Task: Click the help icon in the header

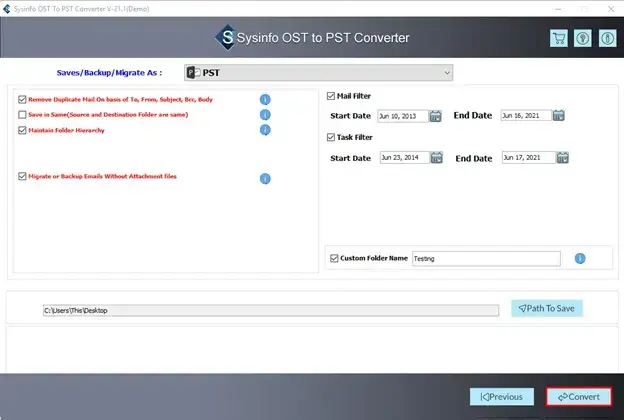Action: [x=583, y=39]
